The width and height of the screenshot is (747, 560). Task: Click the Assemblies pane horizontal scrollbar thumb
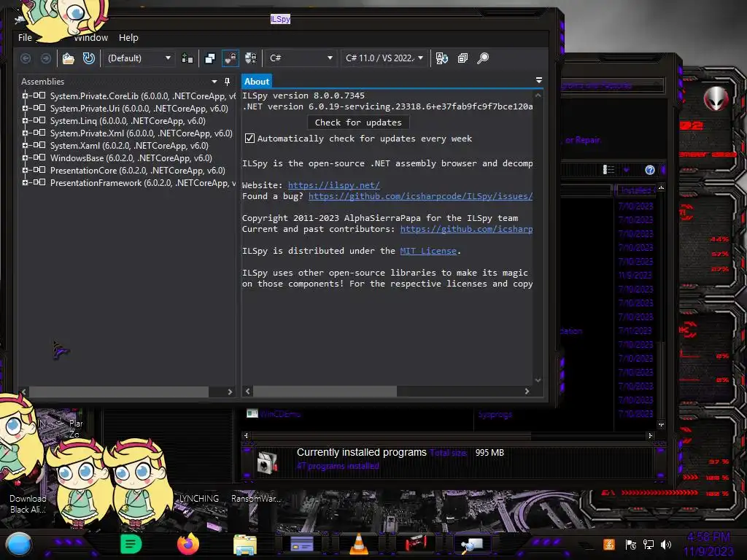pyautogui.click(x=119, y=392)
